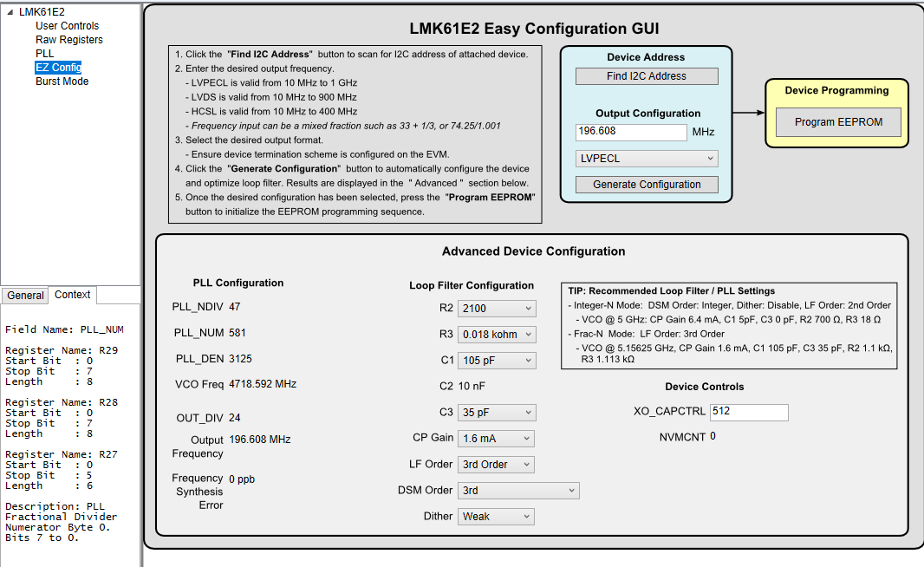
Task: Click the Device Controls heading
Action: point(704,387)
